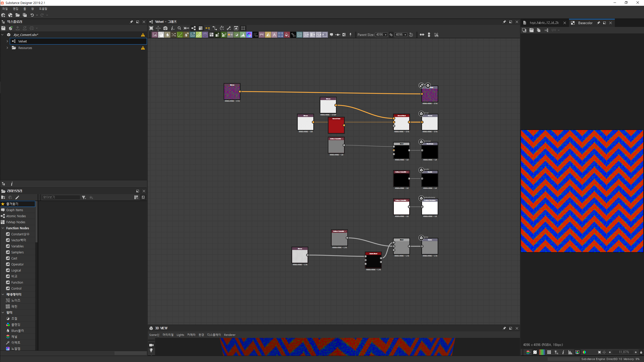Viewport: 644px width, 362px height.
Task: Toggle alpha checkerboard in 2D view
Action: 535,352
